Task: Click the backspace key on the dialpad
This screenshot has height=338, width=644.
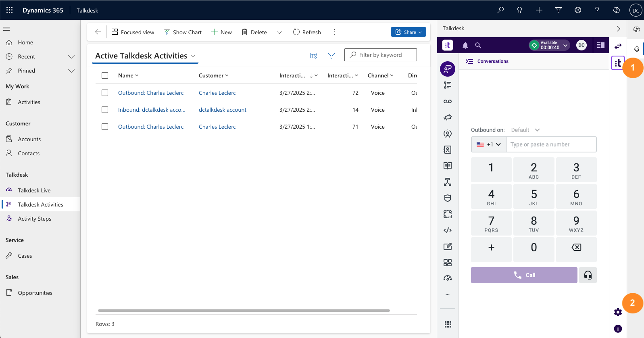Action: pyautogui.click(x=576, y=249)
